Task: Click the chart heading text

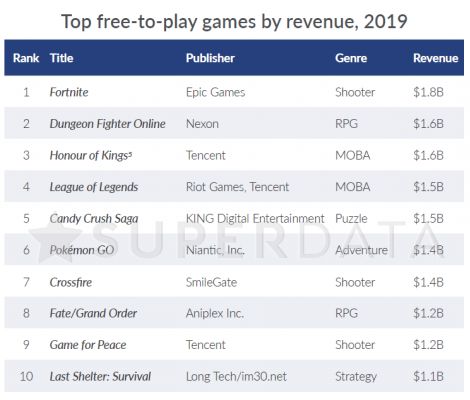Action: 234,21
